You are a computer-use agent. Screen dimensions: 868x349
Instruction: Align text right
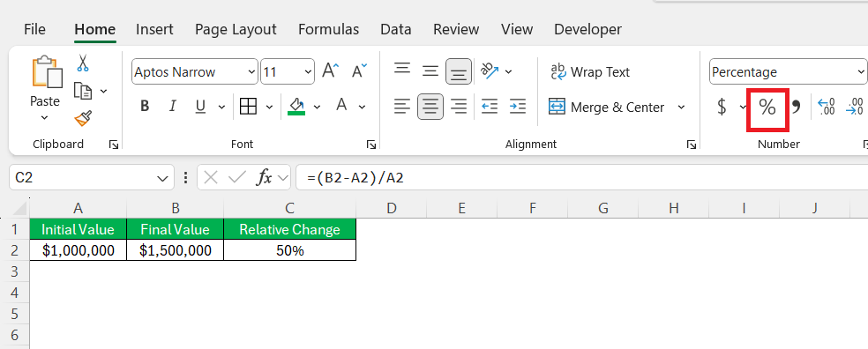(x=459, y=106)
